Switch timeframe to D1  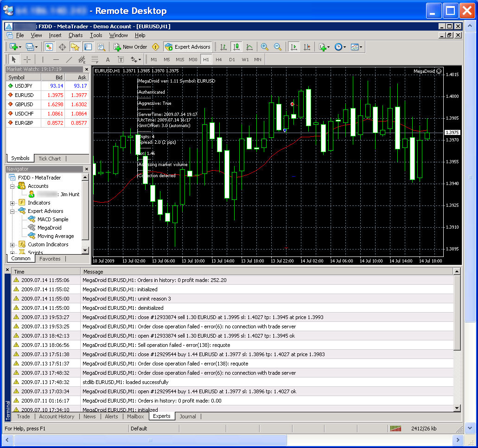[x=232, y=59]
